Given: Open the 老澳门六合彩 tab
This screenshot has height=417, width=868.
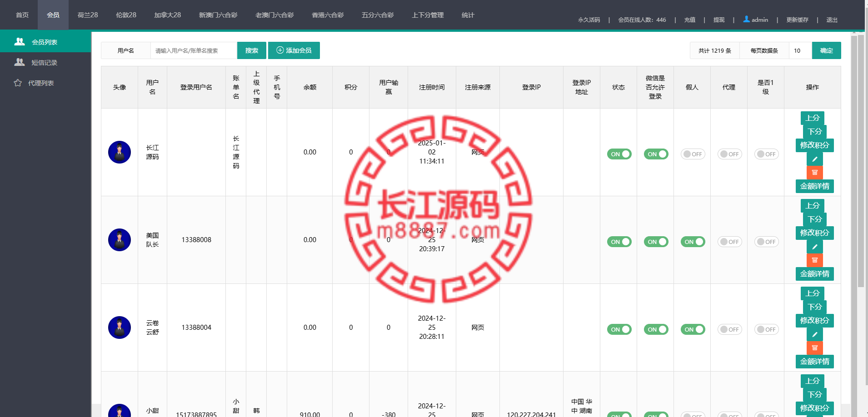Looking at the screenshot, I should pyautogui.click(x=274, y=15).
